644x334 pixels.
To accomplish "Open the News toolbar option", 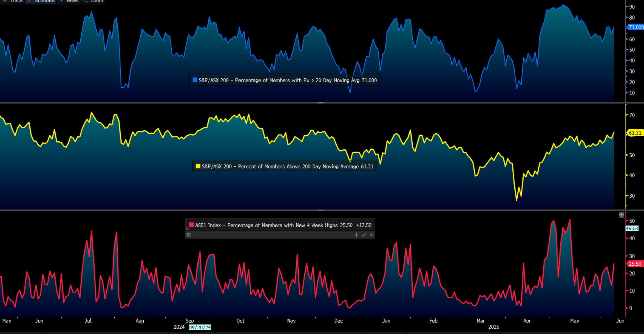I will (x=72, y=1).
